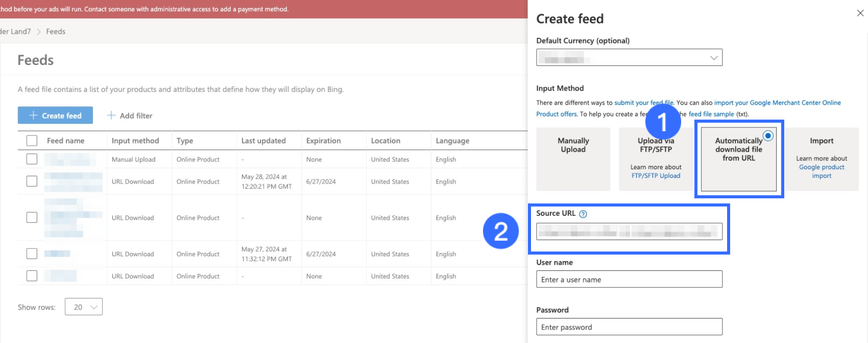Select Automatically download file from URL radio
Image resolution: width=868 pixels, height=343 pixels.
768,136
